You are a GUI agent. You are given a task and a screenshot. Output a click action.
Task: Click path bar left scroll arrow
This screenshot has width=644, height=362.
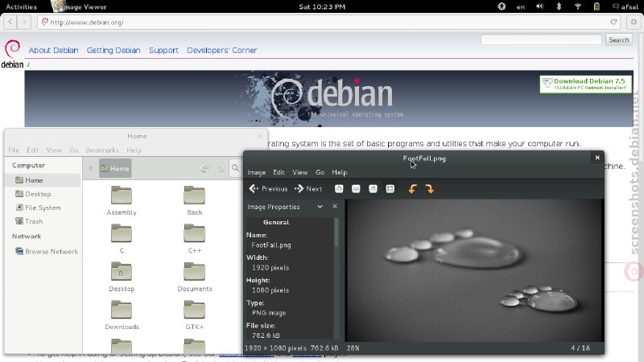91,168
